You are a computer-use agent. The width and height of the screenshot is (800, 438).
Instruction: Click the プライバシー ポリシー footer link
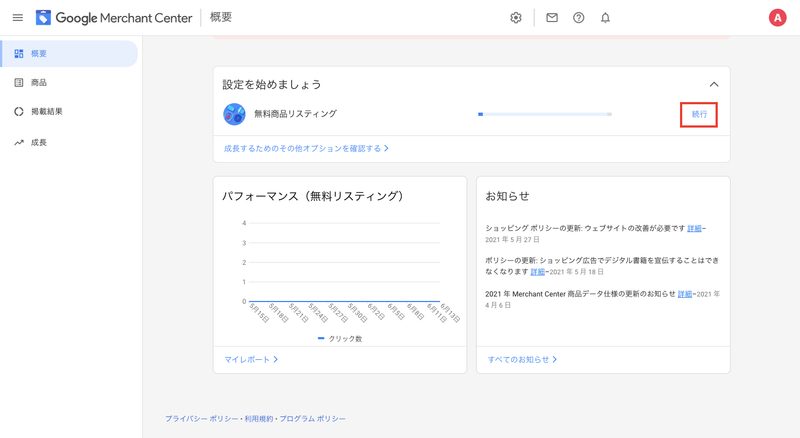coord(202,419)
